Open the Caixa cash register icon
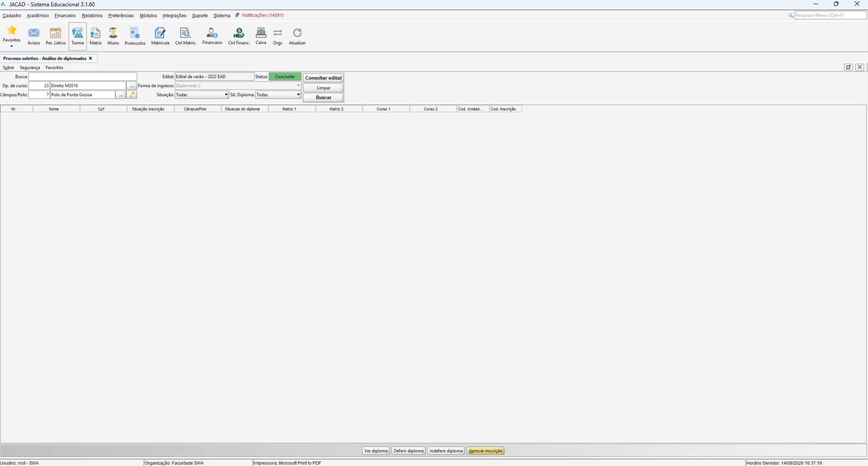This screenshot has height=466, width=868. 261,33
